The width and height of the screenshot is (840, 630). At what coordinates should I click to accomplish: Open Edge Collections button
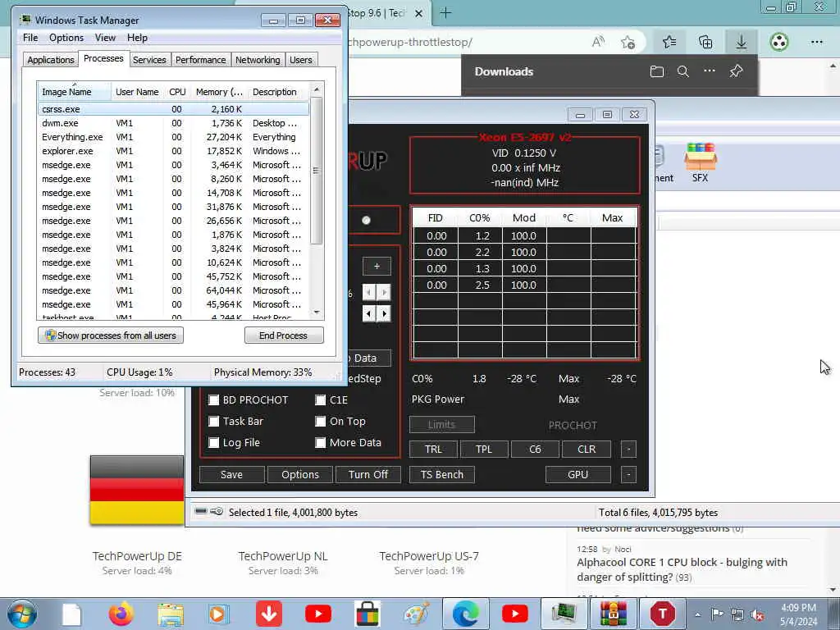705,42
